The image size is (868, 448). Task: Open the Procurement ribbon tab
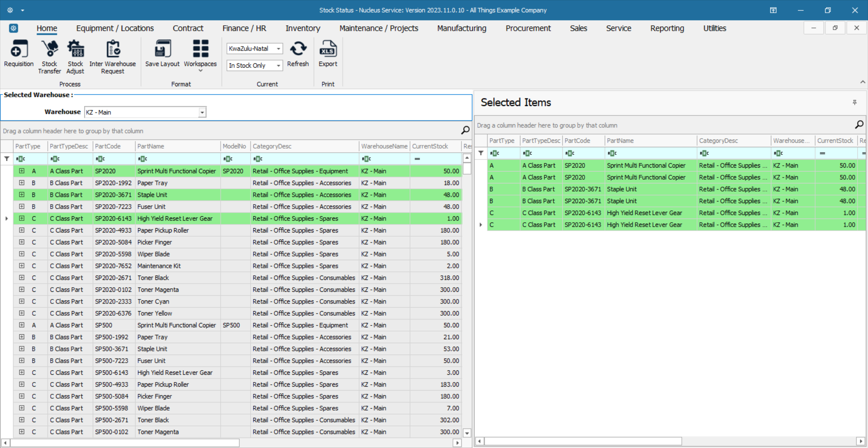[528, 28]
